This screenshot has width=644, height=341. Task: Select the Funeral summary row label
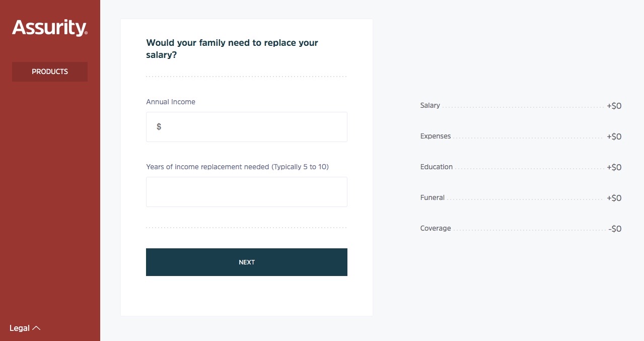click(x=433, y=197)
